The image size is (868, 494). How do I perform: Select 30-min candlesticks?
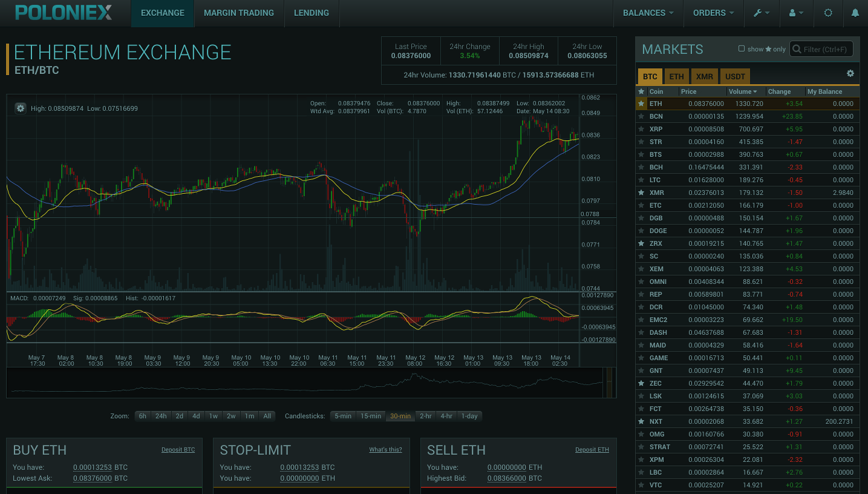pyautogui.click(x=400, y=416)
